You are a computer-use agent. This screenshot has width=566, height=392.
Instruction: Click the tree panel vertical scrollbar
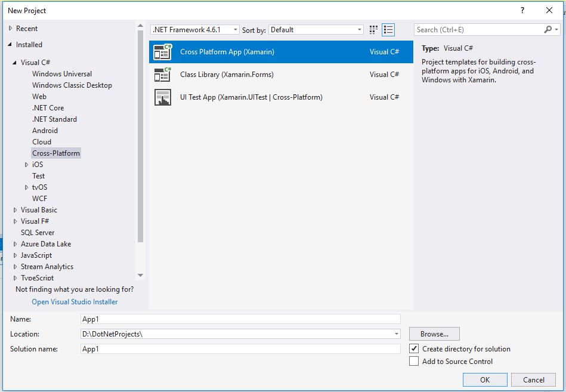[x=140, y=149]
